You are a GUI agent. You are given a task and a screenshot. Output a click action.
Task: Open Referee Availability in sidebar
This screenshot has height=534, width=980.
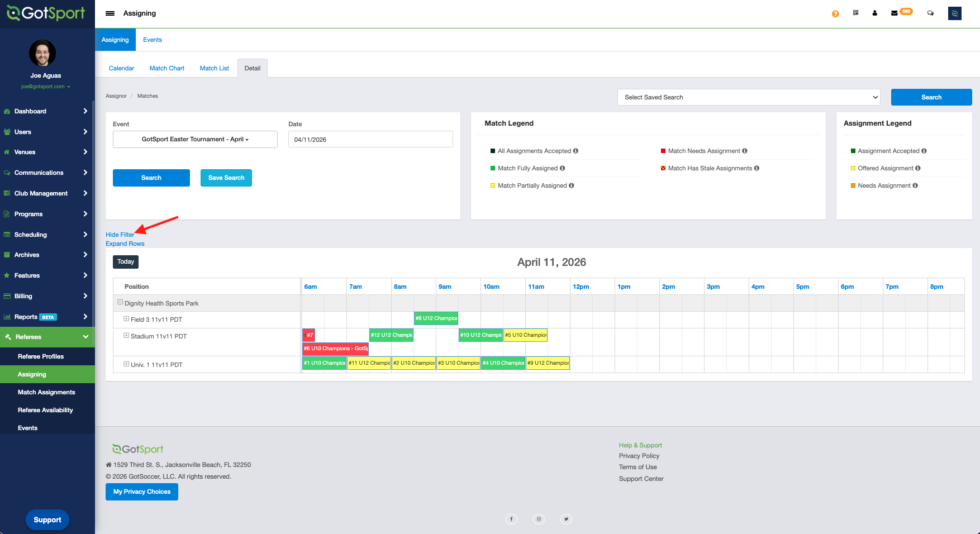(45, 410)
